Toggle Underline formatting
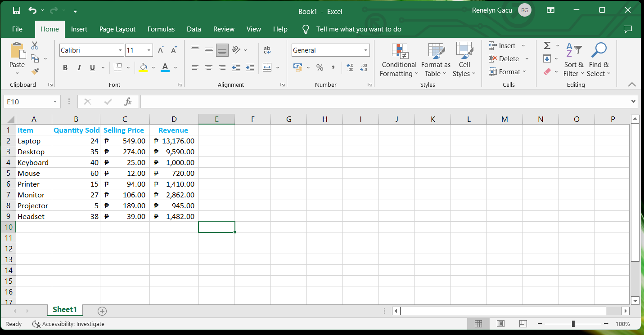This screenshot has width=644, height=335. pos(92,67)
